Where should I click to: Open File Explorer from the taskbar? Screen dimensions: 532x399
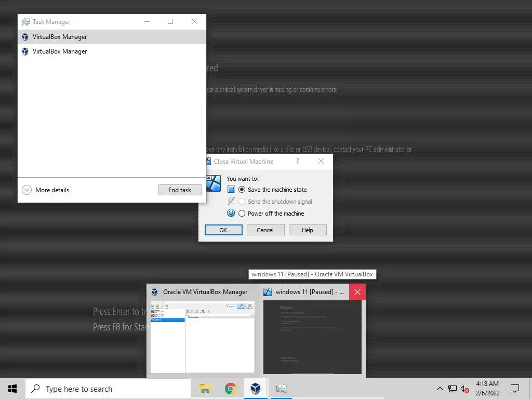(205, 389)
